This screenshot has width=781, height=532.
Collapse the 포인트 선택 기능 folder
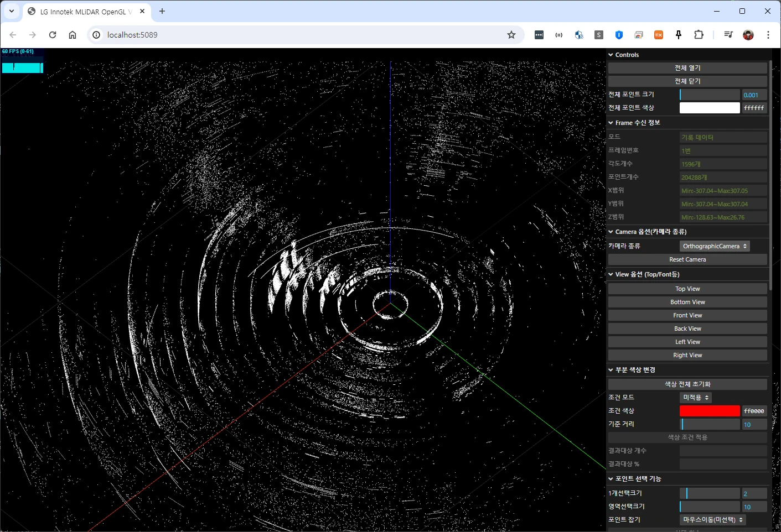(688, 479)
